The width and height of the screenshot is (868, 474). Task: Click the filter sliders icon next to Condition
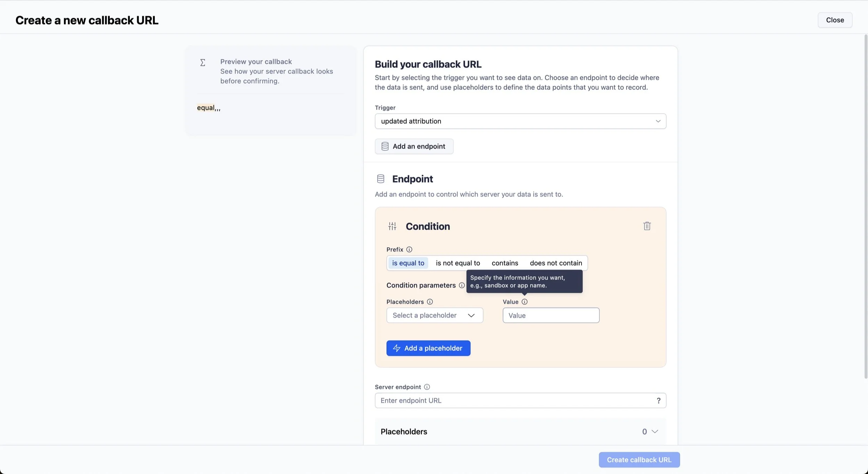(392, 226)
